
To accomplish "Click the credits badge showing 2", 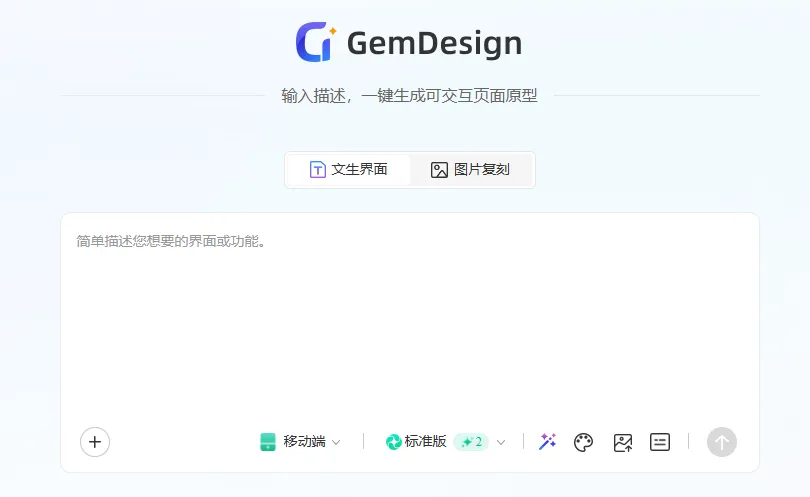I will [x=471, y=442].
